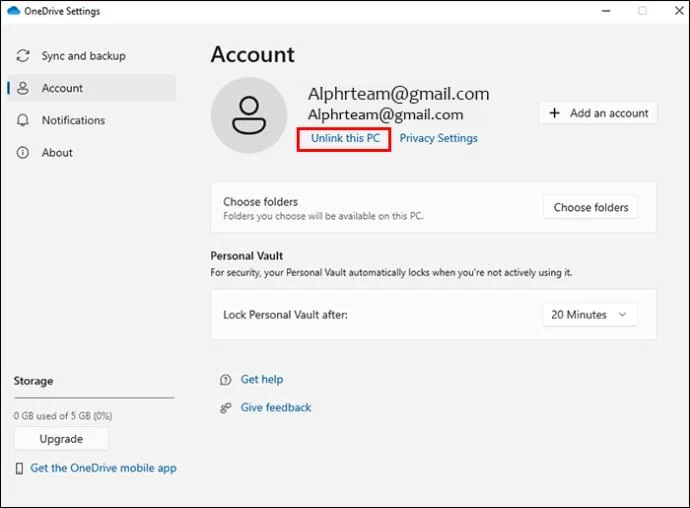Click the Add an account button

point(598,113)
